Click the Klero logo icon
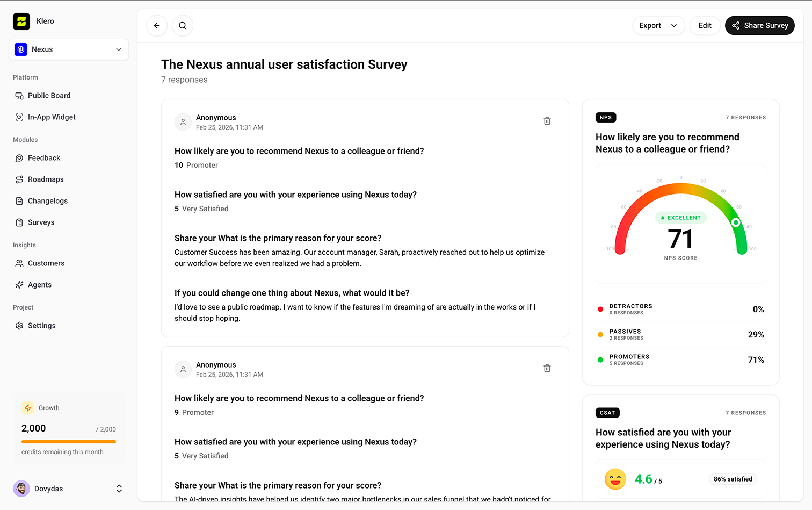Image resolution: width=812 pixels, height=510 pixels. [21, 21]
